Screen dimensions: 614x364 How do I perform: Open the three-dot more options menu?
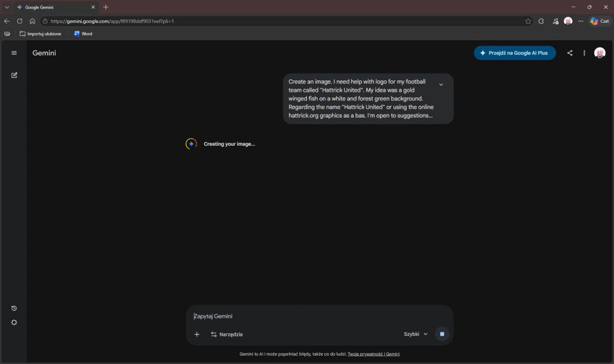point(584,53)
